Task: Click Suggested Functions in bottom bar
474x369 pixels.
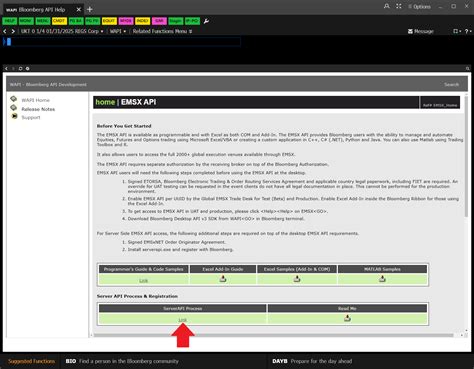Action: [31, 361]
